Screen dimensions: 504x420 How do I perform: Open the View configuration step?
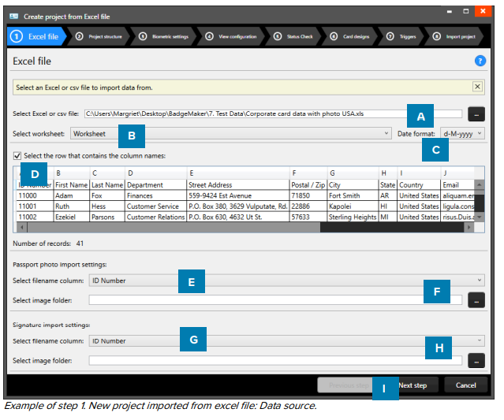(232, 36)
